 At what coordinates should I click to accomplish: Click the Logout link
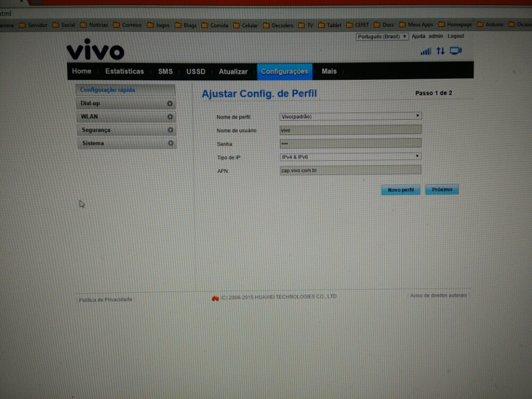[455, 36]
